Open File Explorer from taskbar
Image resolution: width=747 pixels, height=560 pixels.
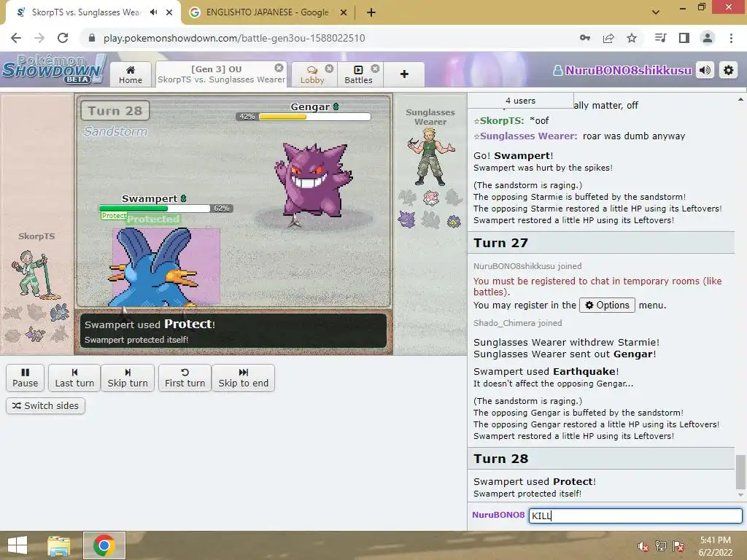point(58,545)
